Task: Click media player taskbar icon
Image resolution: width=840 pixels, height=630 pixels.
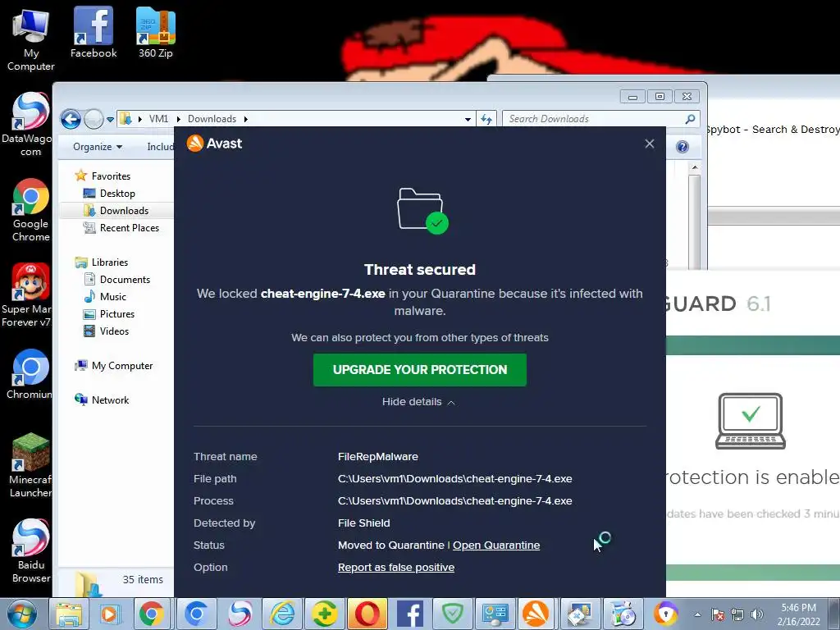Action: click(x=111, y=614)
